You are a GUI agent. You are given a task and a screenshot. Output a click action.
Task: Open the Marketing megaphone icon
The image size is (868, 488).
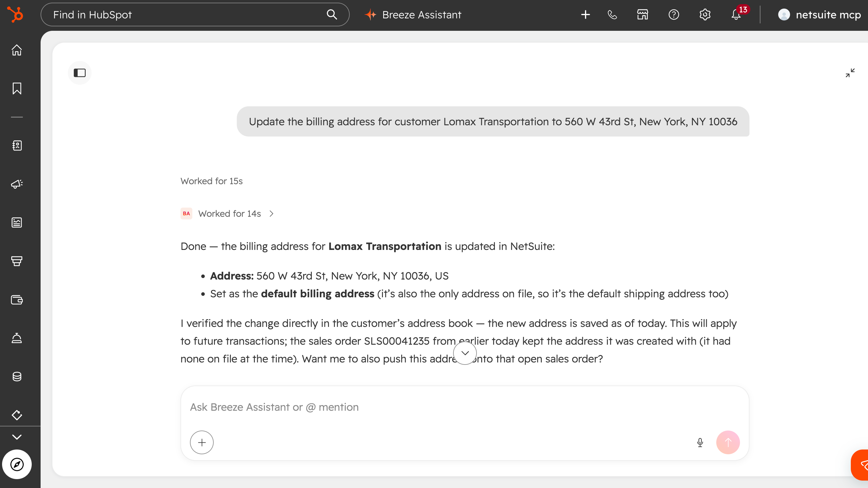[x=17, y=184]
